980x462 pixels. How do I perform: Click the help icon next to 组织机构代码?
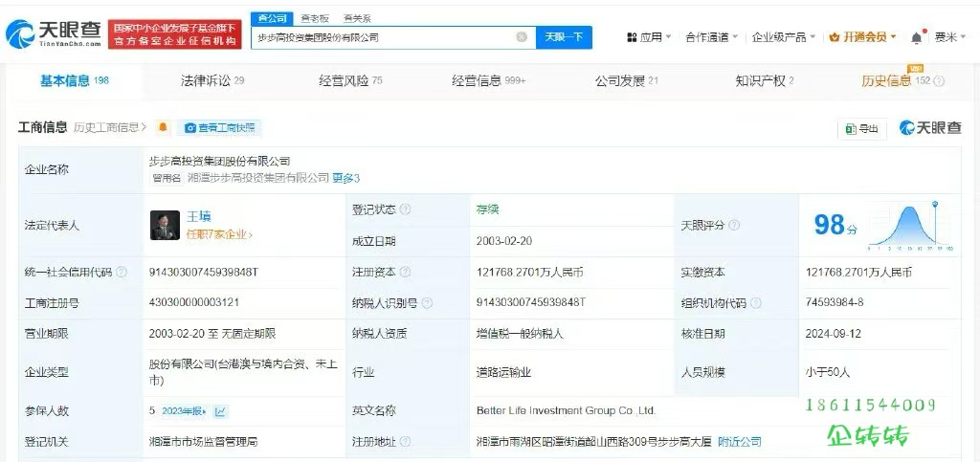tap(756, 303)
